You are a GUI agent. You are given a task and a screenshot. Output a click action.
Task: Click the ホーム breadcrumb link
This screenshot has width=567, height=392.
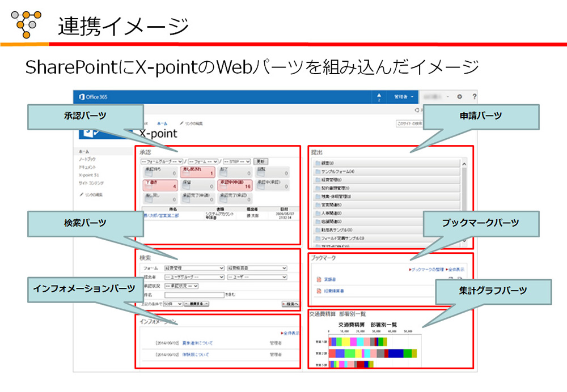click(162, 123)
